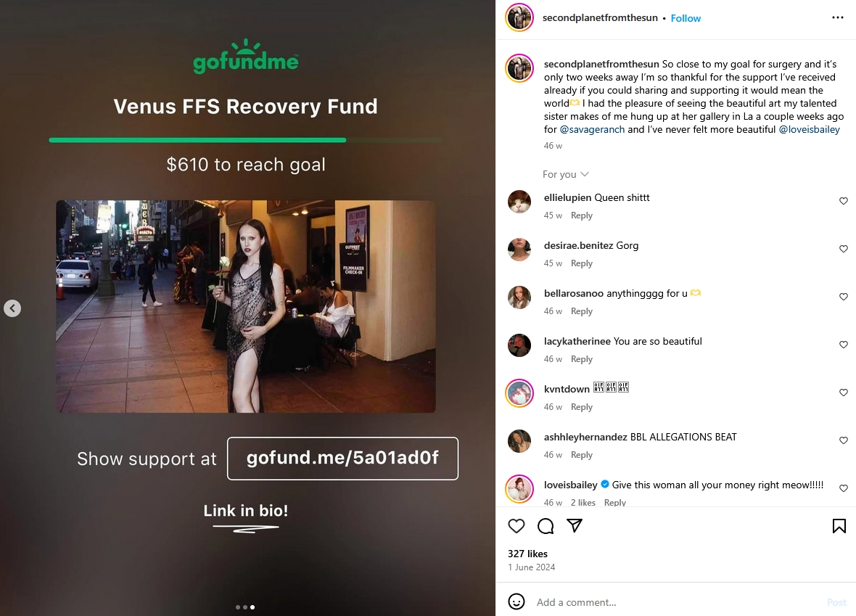Viewport: 856px width, 616px height.
Task: Share the post via paper plane icon
Action: 575,525
